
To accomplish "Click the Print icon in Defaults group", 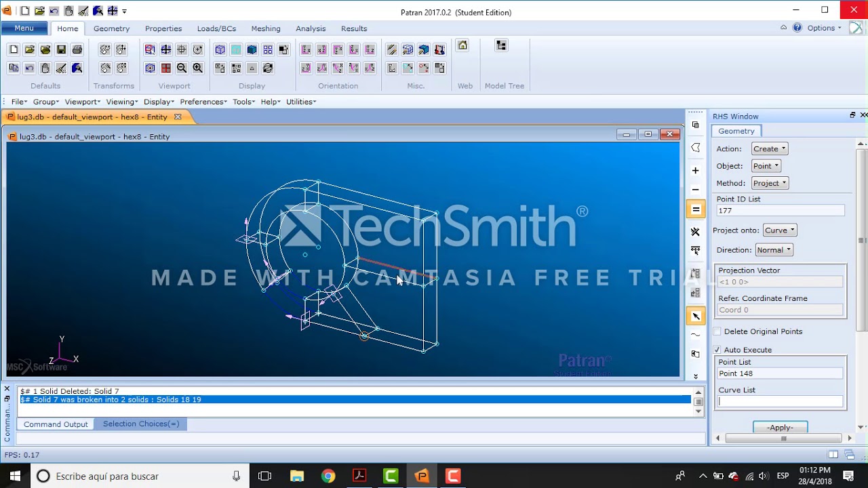I will (x=77, y=49).
